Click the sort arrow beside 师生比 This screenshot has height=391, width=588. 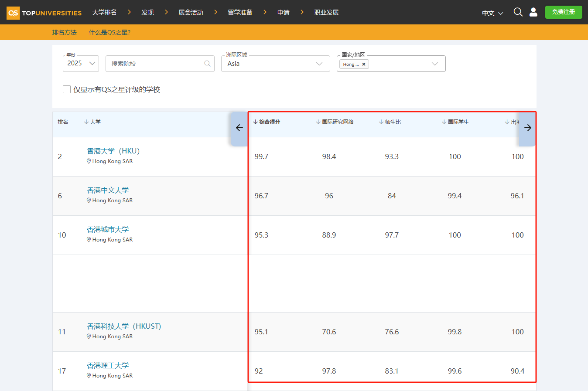click(x=381, y=122)
